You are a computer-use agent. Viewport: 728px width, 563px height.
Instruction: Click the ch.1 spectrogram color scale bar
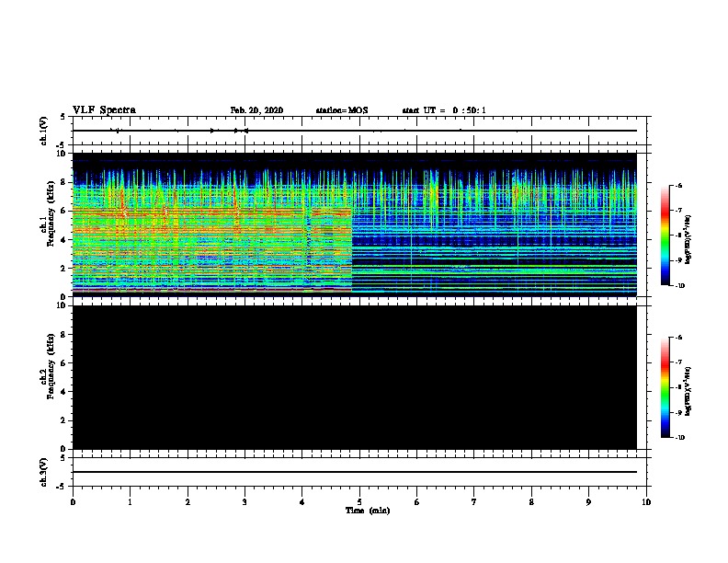[x=665, y=236]
